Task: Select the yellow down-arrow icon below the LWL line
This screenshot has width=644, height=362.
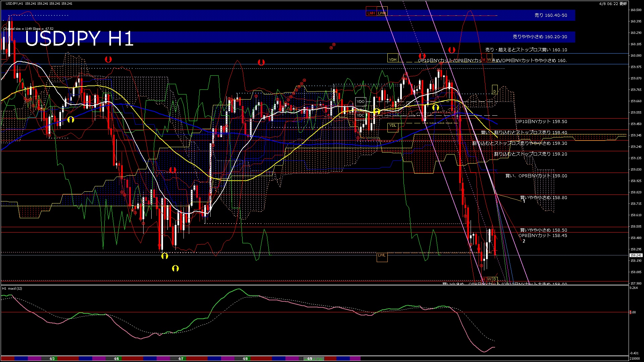Action: [x=175, y=268]
